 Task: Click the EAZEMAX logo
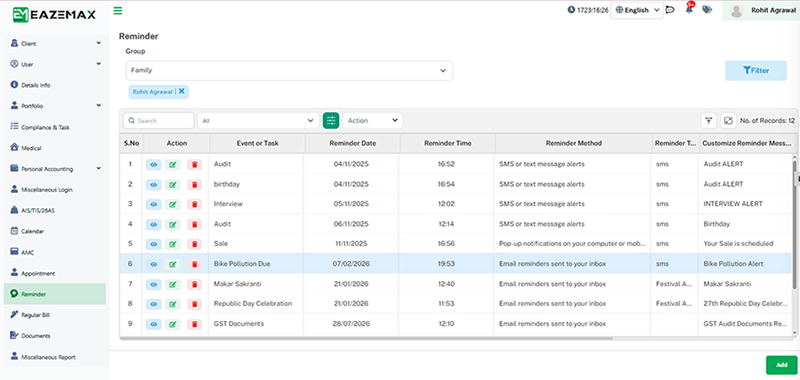54,14
